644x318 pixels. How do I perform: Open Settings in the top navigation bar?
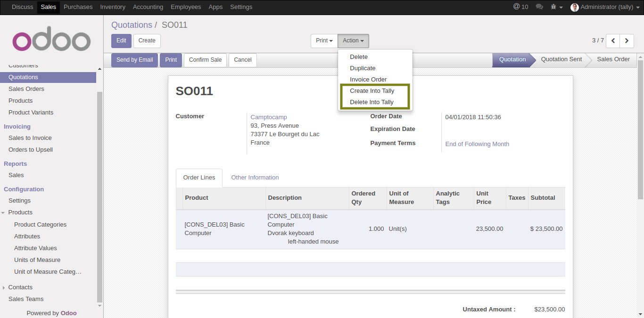point(241,7)
